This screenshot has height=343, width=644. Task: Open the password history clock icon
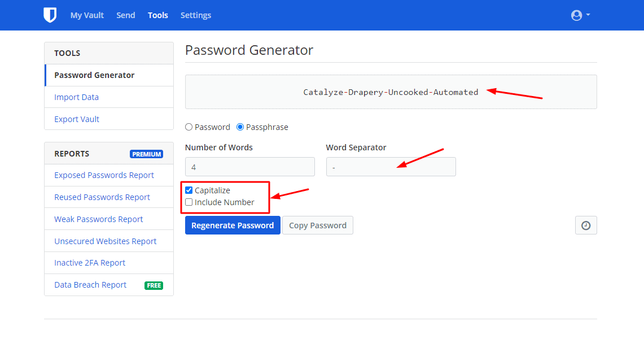(x=586, y=225)
